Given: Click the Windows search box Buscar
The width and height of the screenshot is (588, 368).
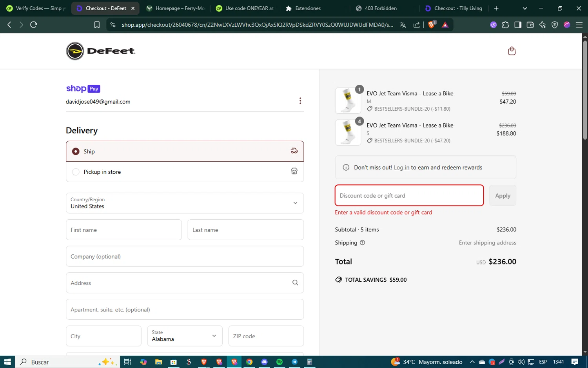Looking at the screenshot, I should 67,362.
